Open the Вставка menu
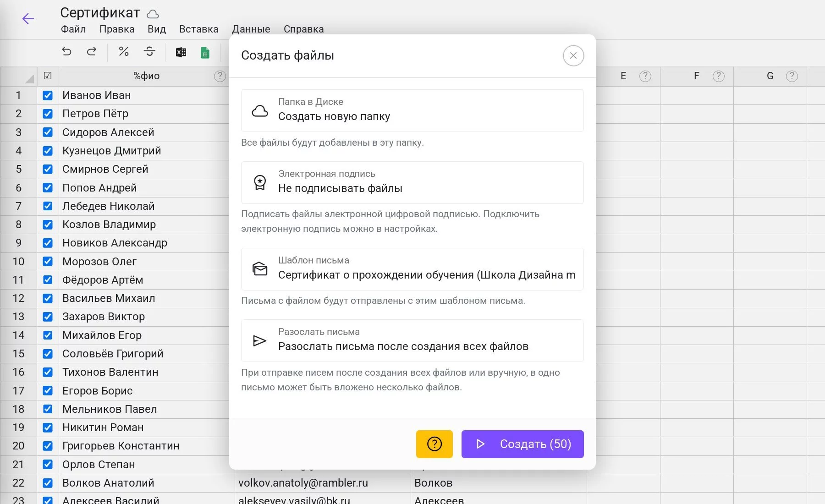The image size is (825, 504). click(x=199, y=29)
